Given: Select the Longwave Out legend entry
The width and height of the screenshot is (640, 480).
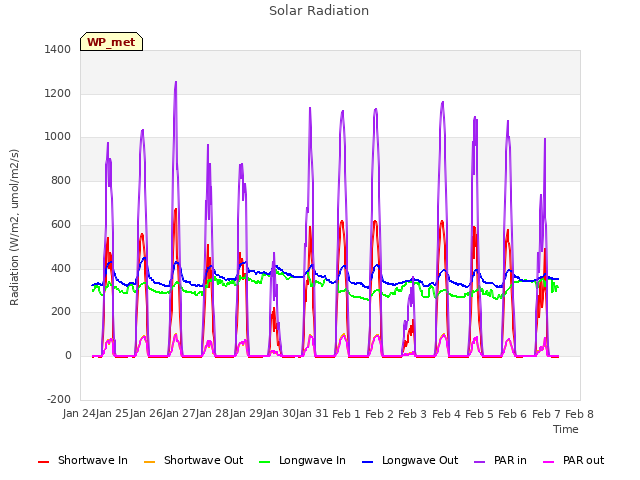Looking at the screenshot, I should [x=410, y=460].
